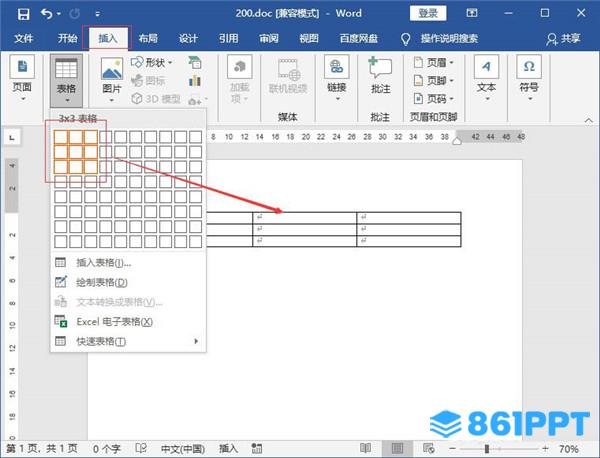This screenshot has height=458, width=600.
Task: Insert a comment with 批注 icon
Action: (380, 76)
